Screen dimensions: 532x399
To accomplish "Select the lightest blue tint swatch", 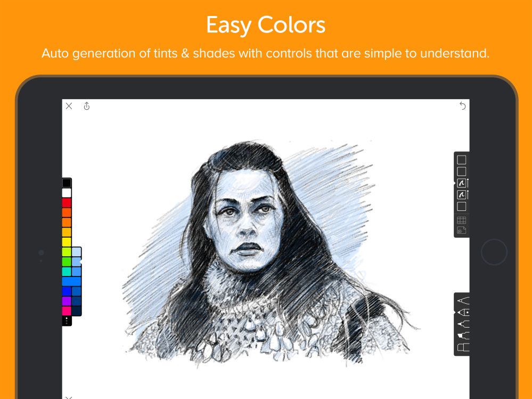I will [x=77, y=251].
